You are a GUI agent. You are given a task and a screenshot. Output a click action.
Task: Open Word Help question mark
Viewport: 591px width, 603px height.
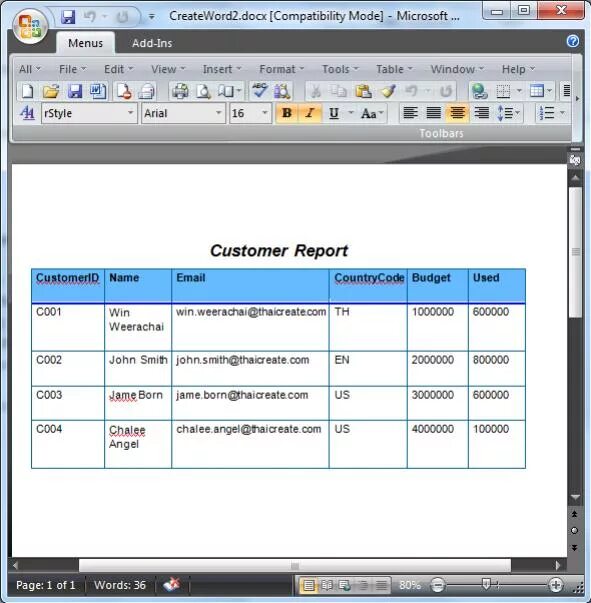coord(573,41)
